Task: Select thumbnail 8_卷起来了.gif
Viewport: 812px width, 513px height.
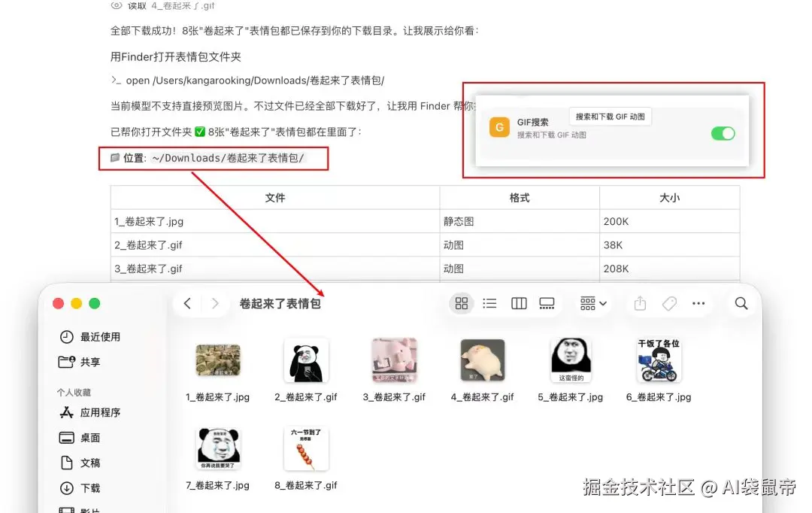Action: (306, 448)
